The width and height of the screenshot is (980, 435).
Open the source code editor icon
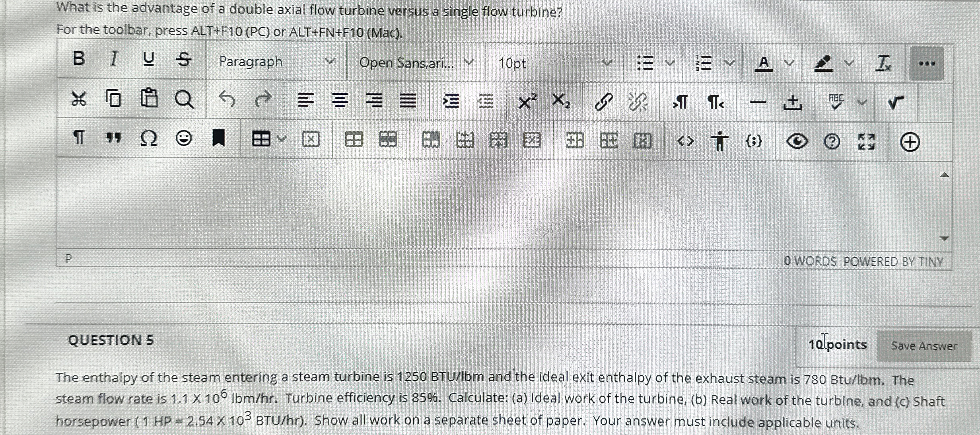(685, 141)
